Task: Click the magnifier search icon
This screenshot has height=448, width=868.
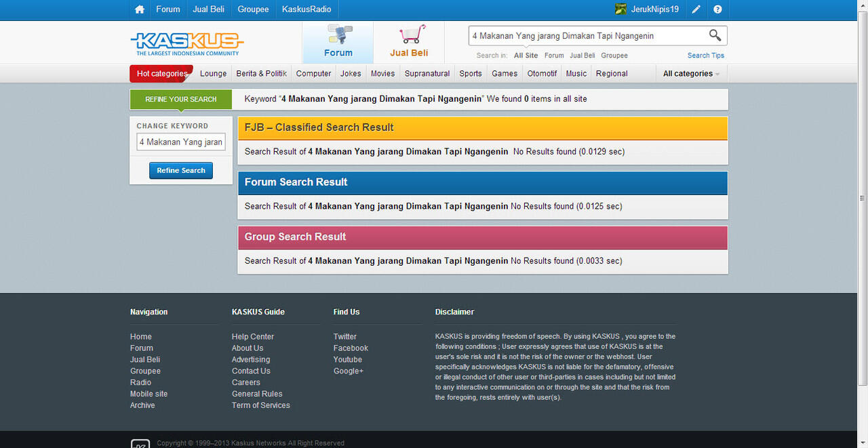Action: click(x=715, y=35)
